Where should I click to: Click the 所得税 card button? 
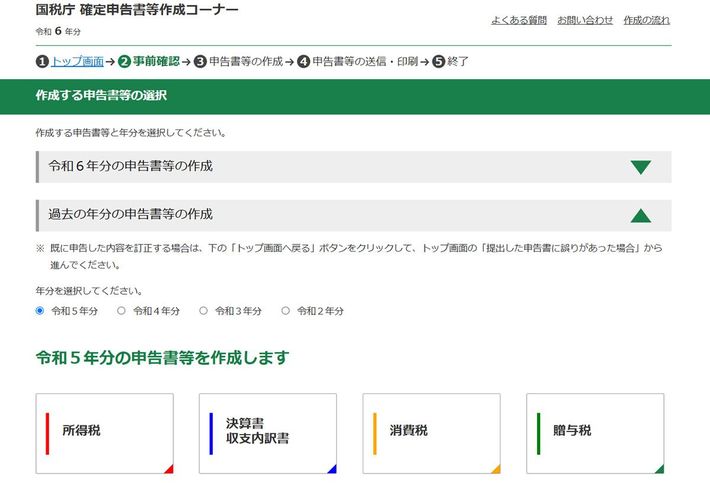click(x=104, y=432)
